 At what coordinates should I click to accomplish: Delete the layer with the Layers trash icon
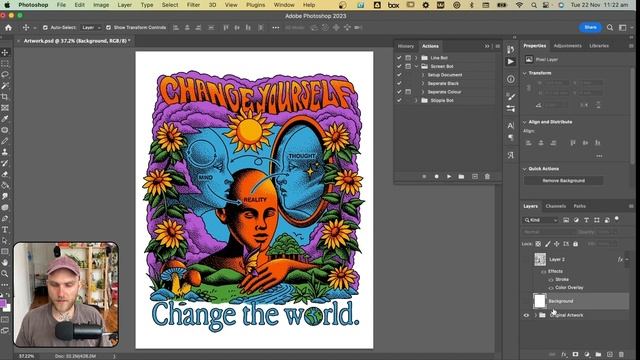tap(621, 354)
